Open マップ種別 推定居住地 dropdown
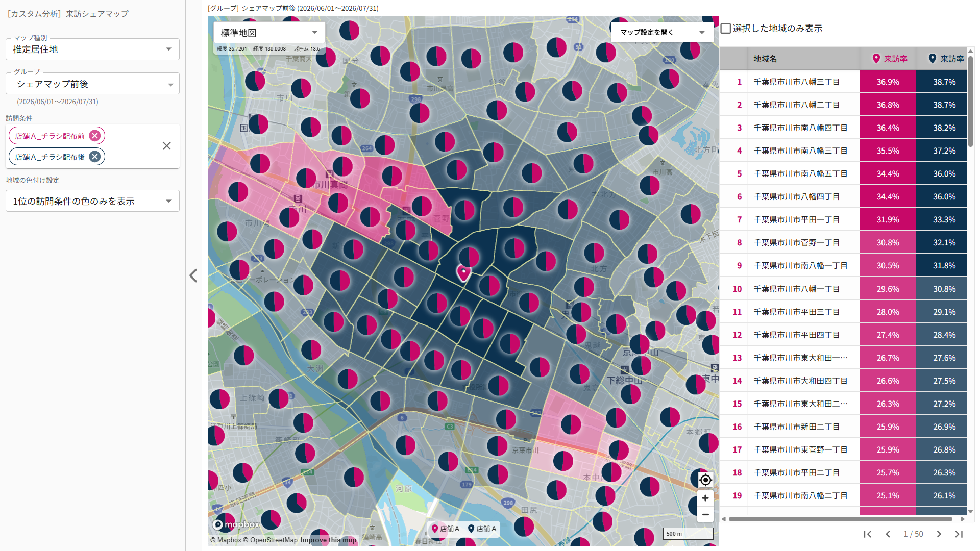This screenshot has height=551, width=980. (x=92, y=49)
